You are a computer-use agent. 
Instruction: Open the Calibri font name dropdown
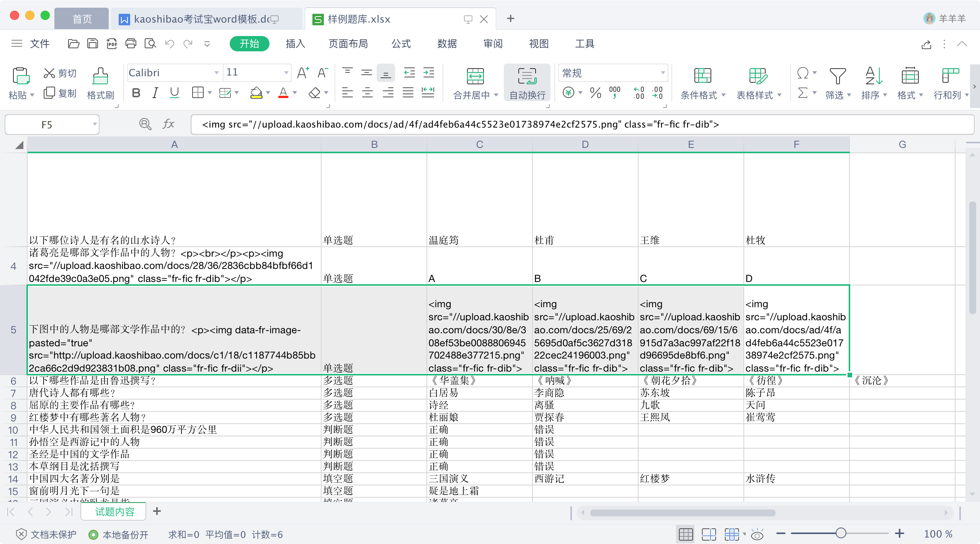click(216, 73)
